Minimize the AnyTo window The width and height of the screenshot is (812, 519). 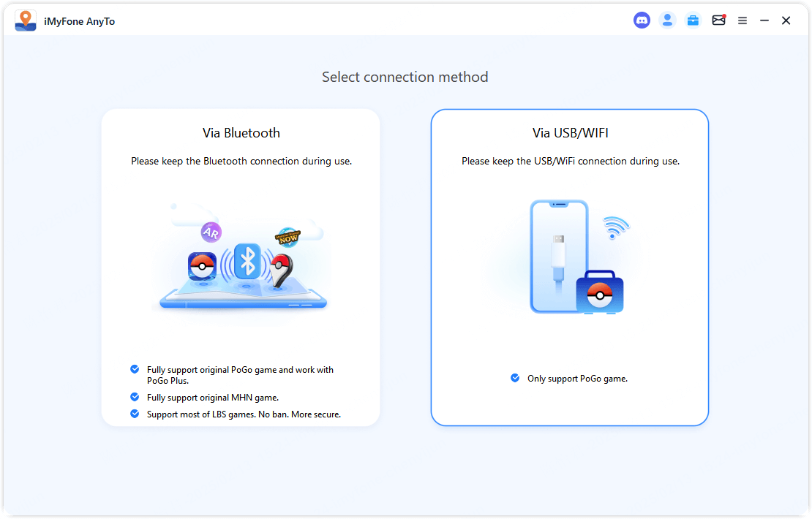point(764,20)
